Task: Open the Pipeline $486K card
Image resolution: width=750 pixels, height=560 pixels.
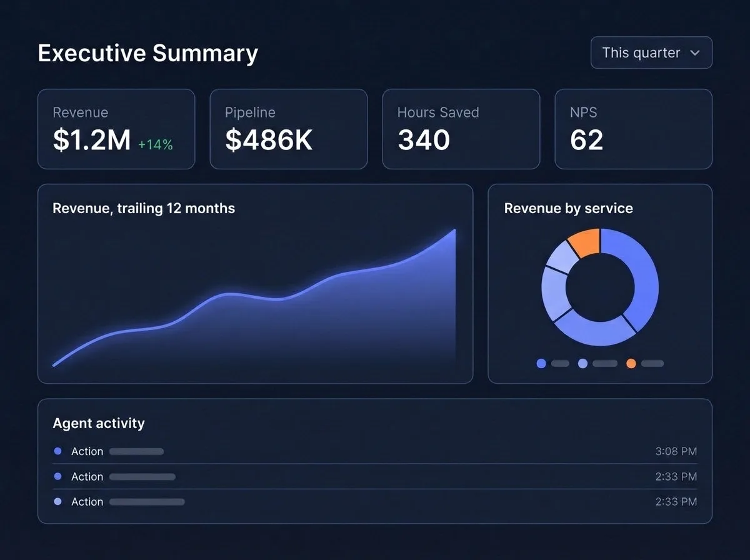Action: pyautogui.click(x=289, y=129)
